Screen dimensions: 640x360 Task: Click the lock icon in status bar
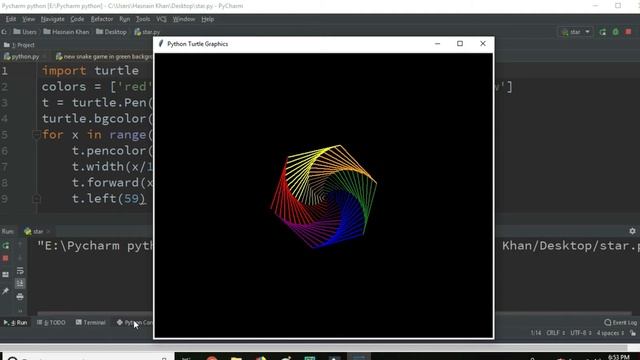[633, 333]
